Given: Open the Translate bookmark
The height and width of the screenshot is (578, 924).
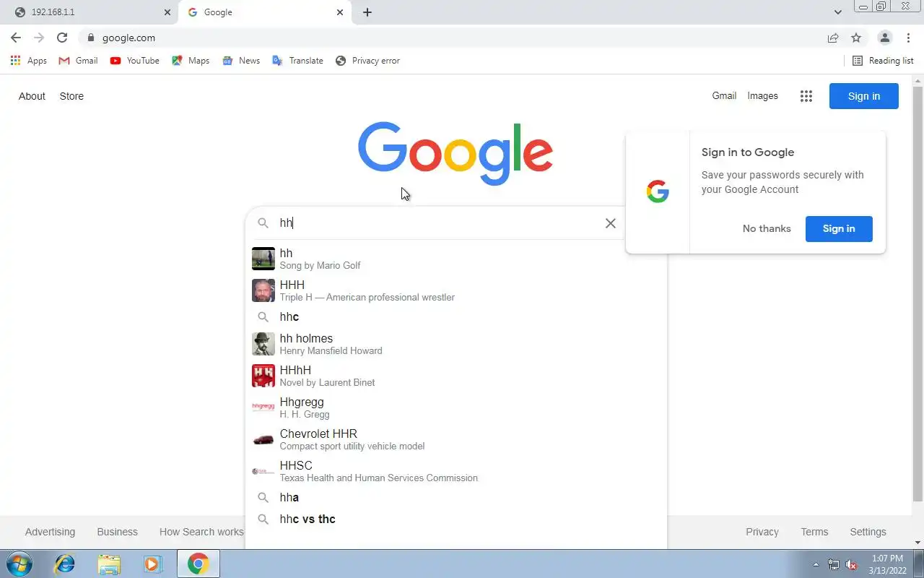Looking at the screenshot, I should (x=297, y=61).
